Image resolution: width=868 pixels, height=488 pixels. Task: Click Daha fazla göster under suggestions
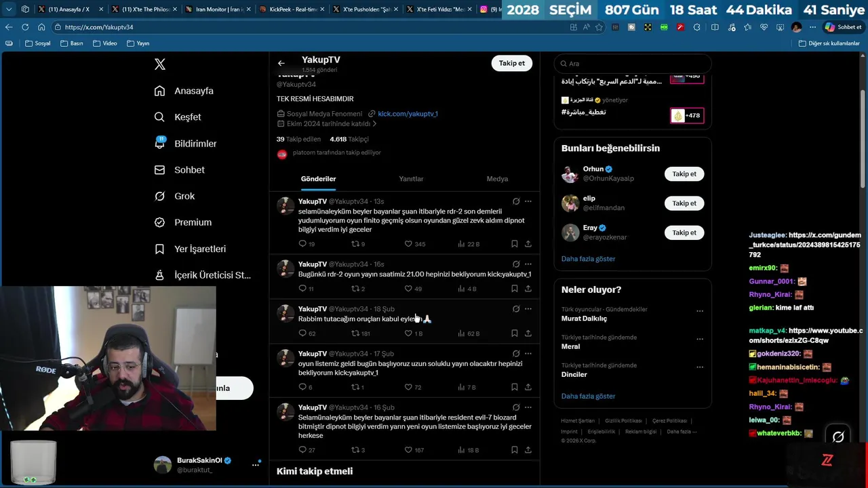[588, 259]
